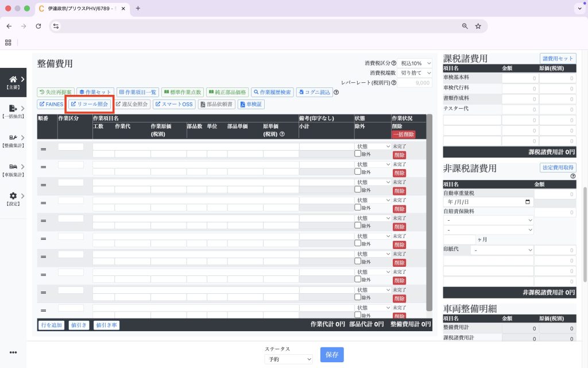Open 整備集計 wrench icon in sidebar
The height and width of the screenshot is (368, 588).
click(13, 138)
